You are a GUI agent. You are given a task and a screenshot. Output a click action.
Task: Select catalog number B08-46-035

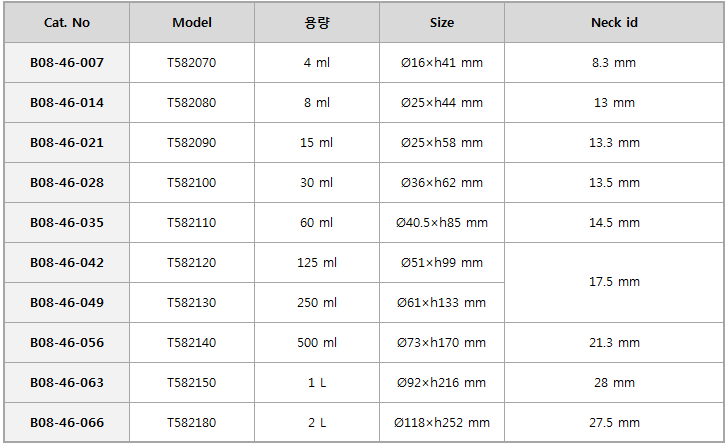(67, 222)
